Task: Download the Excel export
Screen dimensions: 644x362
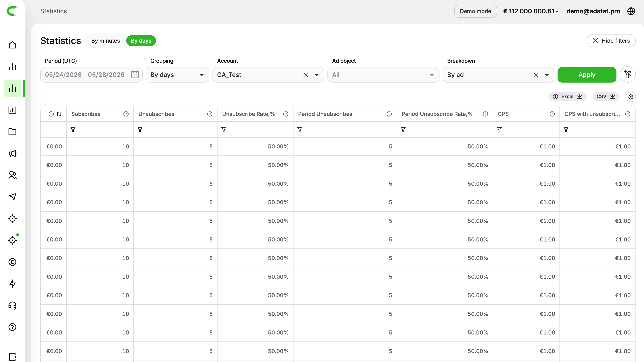Action: [567, 97]
